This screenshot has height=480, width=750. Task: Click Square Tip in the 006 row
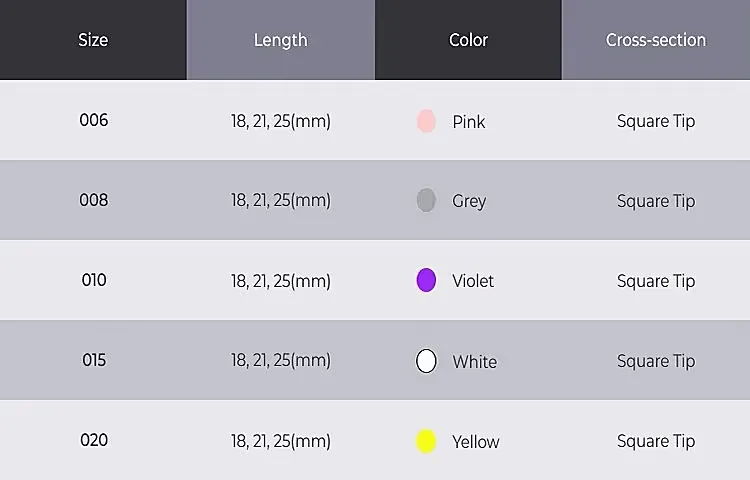(656, 121)
